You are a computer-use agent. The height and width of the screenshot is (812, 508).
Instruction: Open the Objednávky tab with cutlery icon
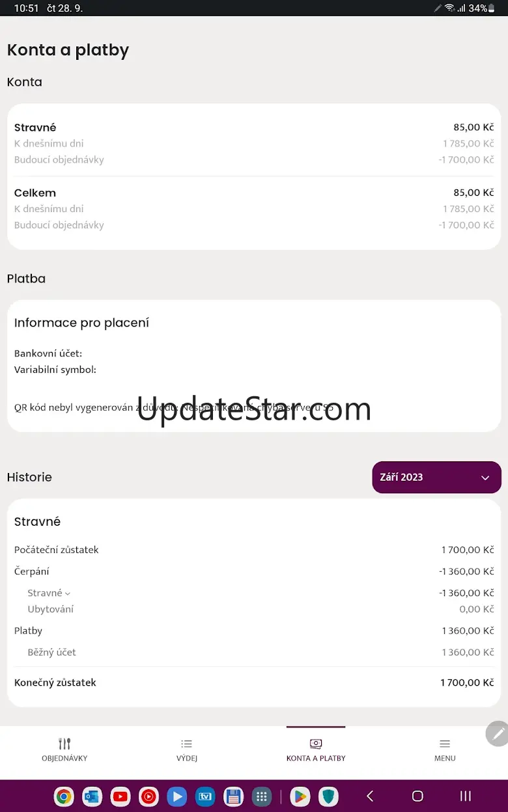point(64,750)
